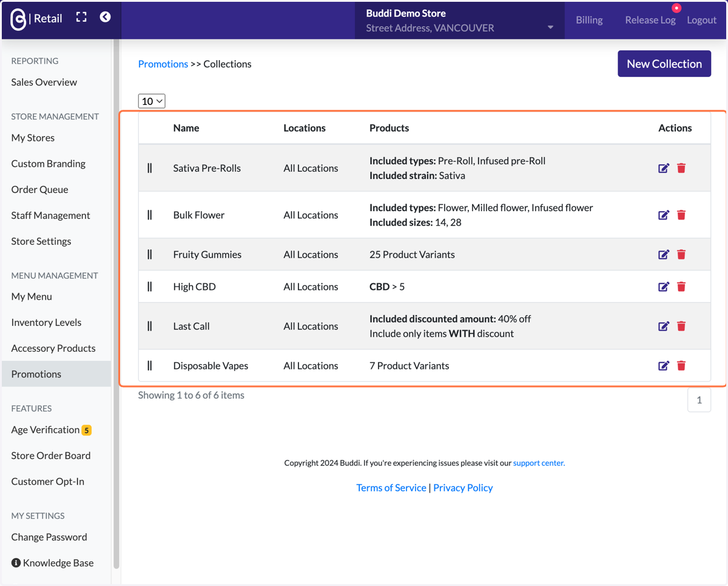Viewport: 728px width, 586px height.
Task: Delete the Disposable Vapes collection
Action: tap(681, 365)
